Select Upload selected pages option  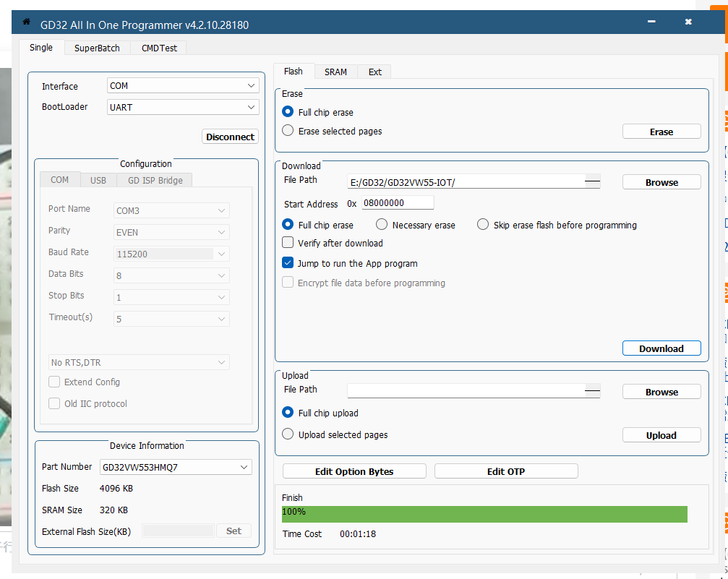288,434
